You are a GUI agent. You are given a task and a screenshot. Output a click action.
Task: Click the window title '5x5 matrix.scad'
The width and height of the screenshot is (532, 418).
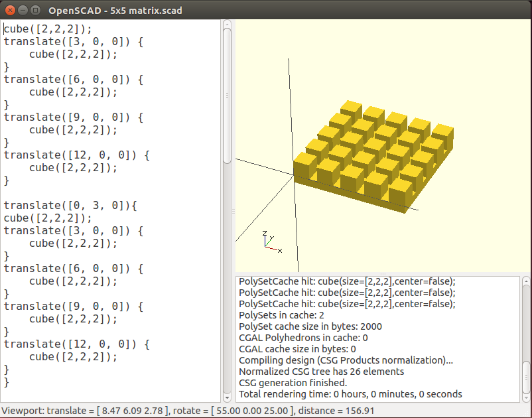click(146, 11)
